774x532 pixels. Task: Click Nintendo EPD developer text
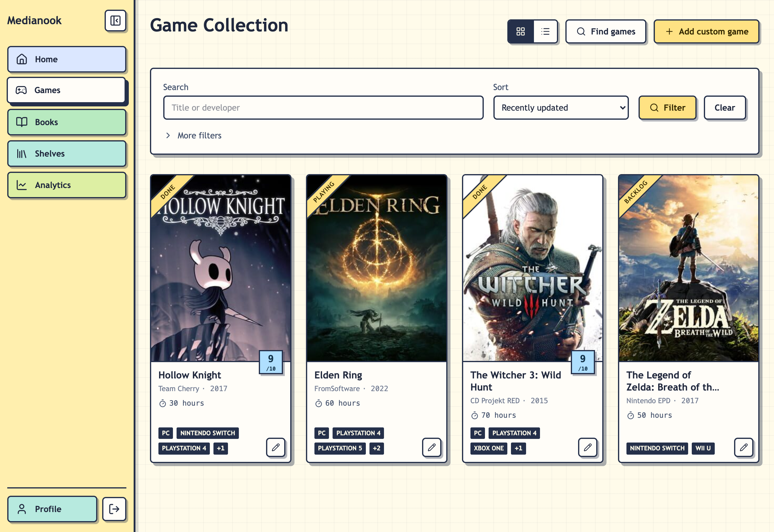pos(648,401)
